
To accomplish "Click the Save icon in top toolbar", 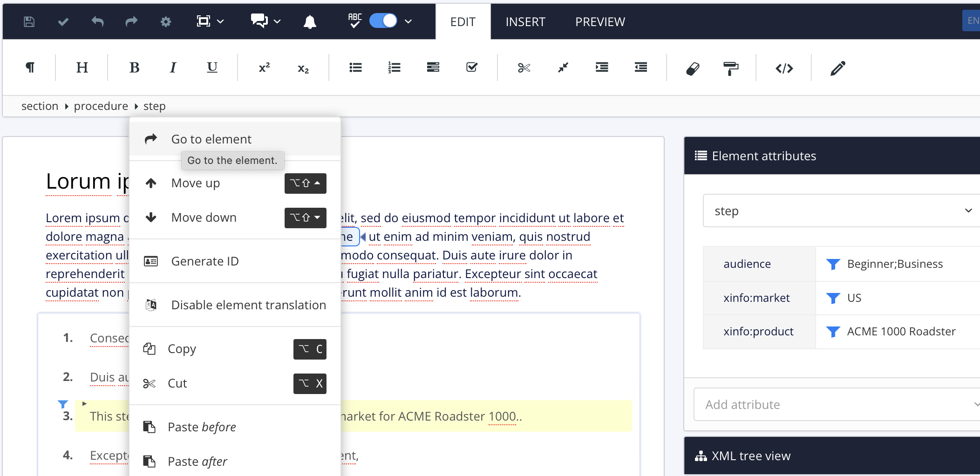I will tap(29, 21).
